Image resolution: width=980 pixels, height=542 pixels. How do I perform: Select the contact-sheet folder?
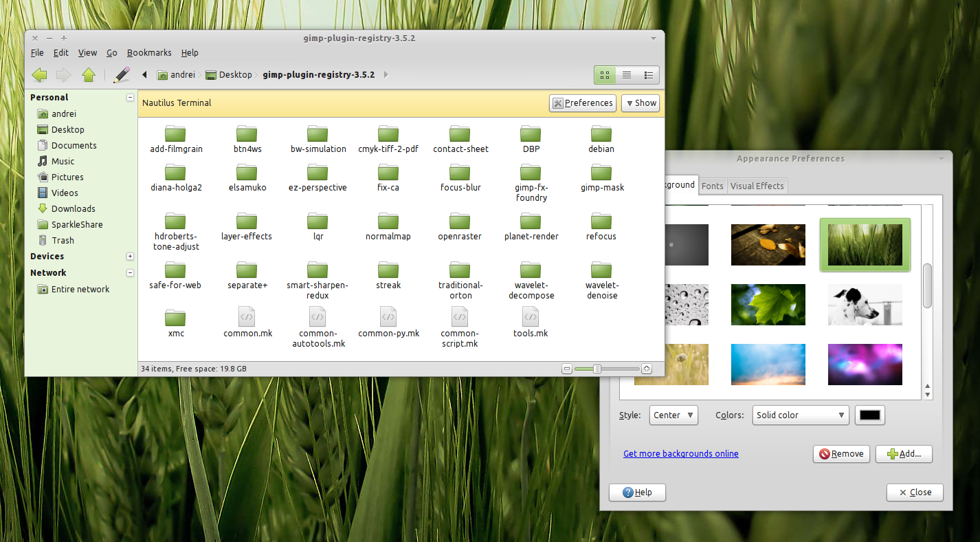(x=460, y=140)
